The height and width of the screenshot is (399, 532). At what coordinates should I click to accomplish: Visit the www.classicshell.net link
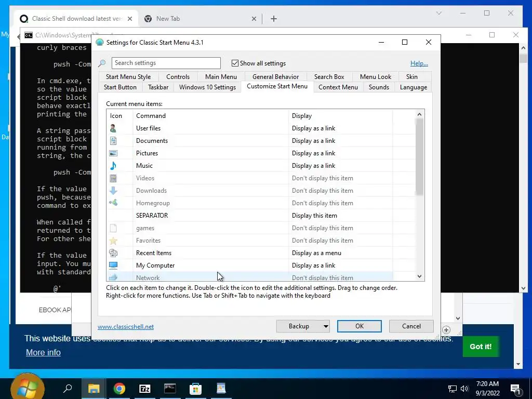[126, 327]
